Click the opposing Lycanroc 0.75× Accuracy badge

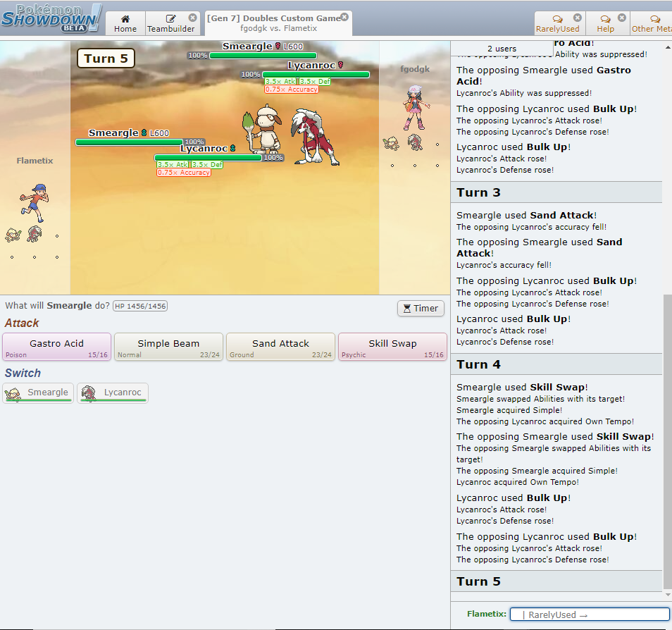tap(292, 89)
